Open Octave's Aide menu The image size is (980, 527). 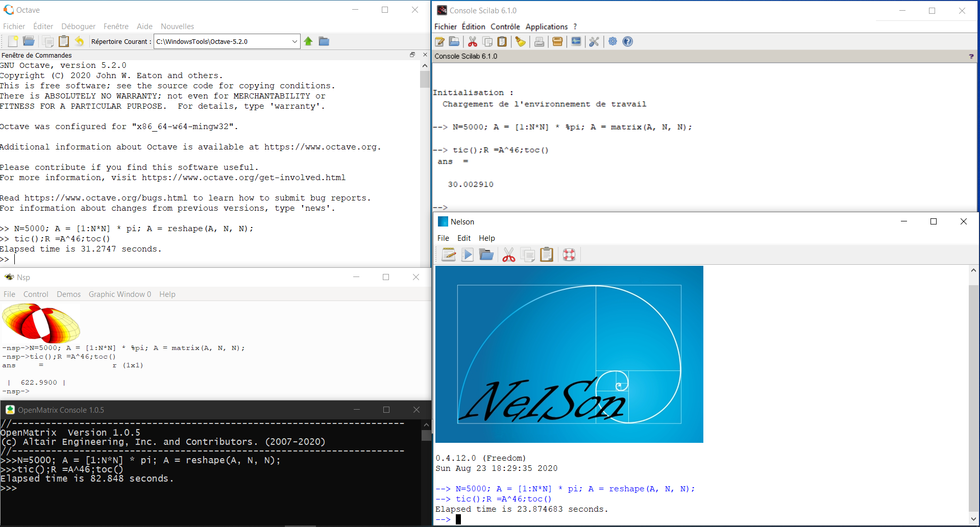(x=144, y=27)
